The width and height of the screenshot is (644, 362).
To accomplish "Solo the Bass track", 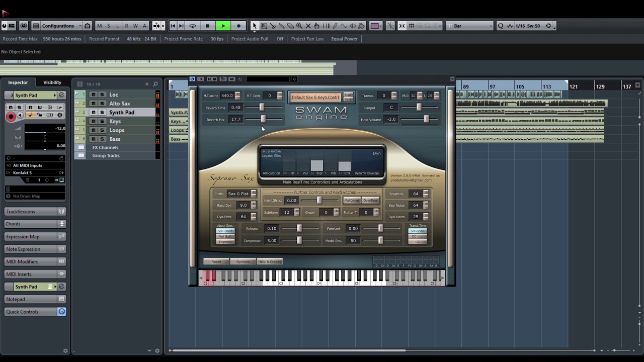I will [x=102, y=139].
